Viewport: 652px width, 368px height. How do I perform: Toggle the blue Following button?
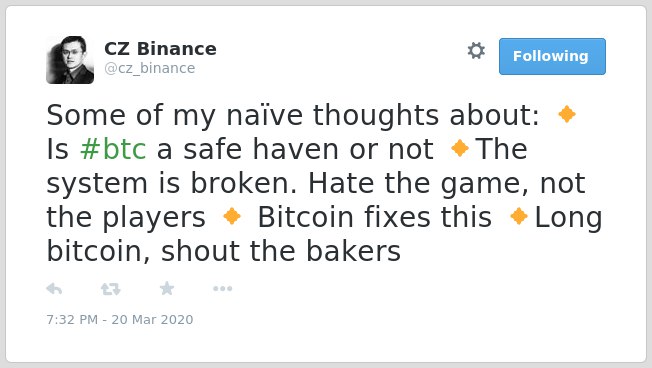click(552, 57)
